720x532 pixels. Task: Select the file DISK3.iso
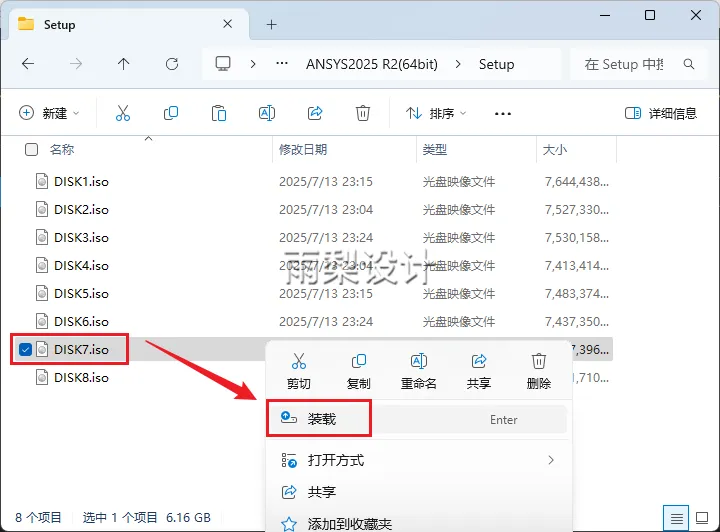(x=81, y=238)
